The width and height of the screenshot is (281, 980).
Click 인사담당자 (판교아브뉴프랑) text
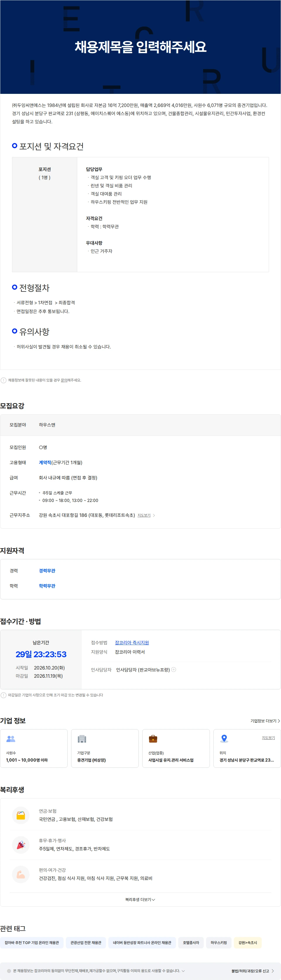coord(143,670)
